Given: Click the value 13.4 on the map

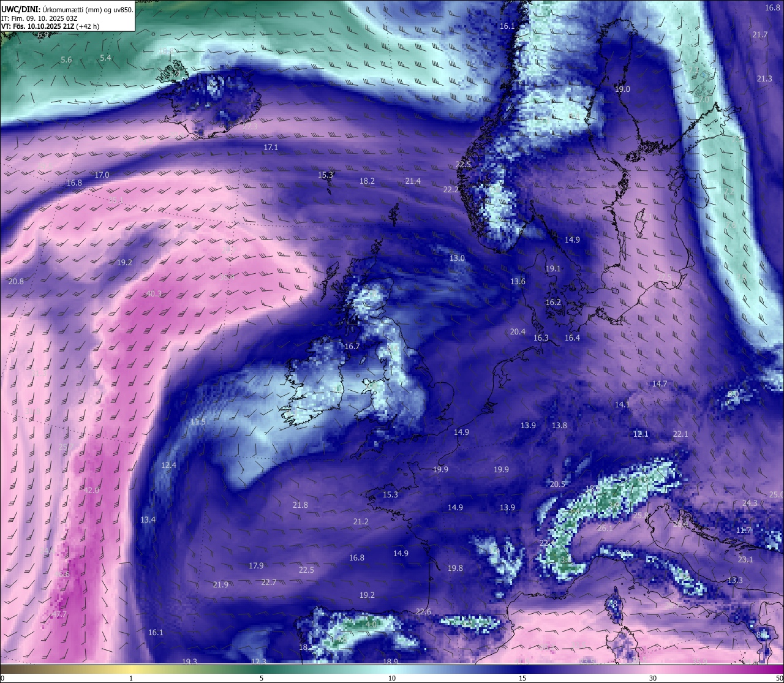Looking at the screenshot, I should coord(148,520).
